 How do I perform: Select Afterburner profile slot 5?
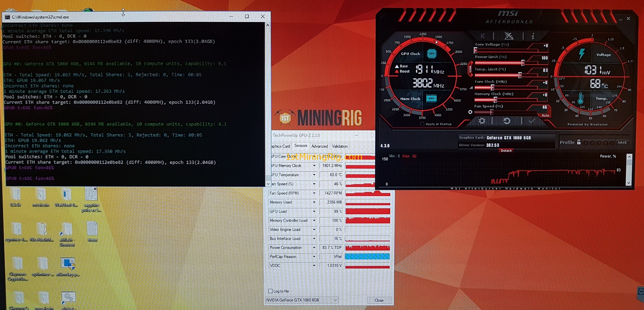[612, 142]
